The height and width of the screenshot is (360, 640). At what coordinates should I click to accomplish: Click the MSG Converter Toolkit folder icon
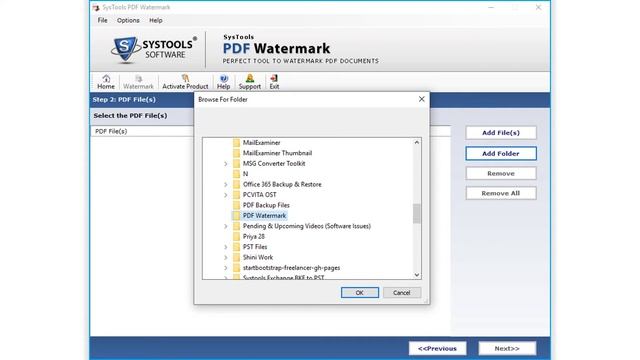[x=236, y=163]
